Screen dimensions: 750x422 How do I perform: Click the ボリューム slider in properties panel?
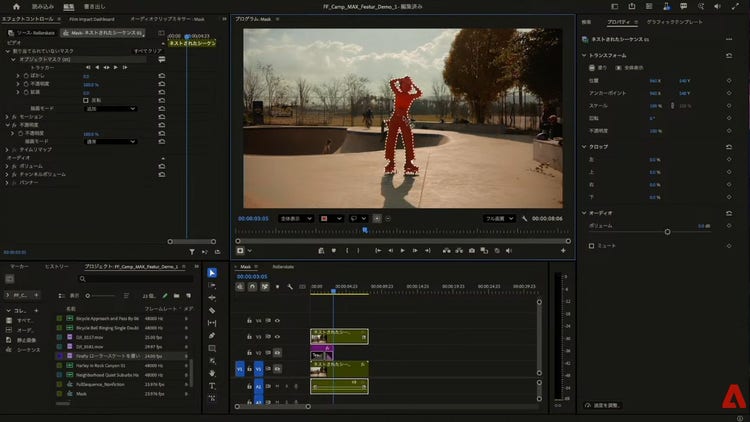[667, 231]
